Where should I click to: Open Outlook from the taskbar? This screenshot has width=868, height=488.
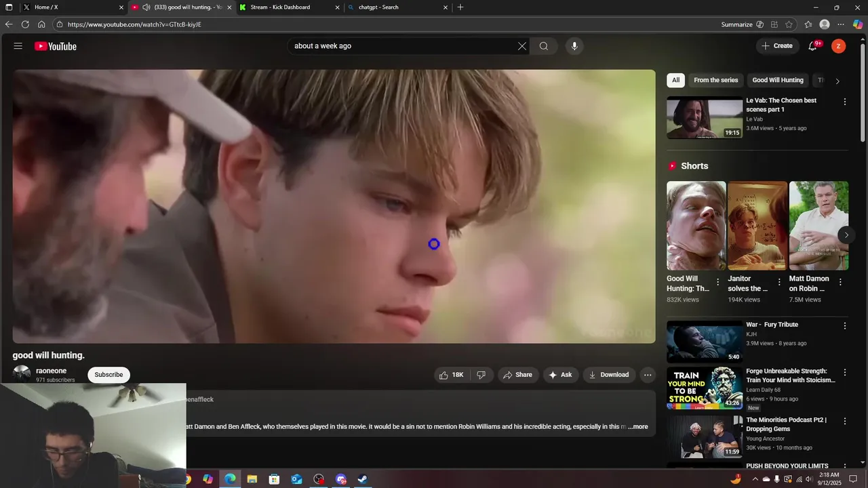point(296,479)
